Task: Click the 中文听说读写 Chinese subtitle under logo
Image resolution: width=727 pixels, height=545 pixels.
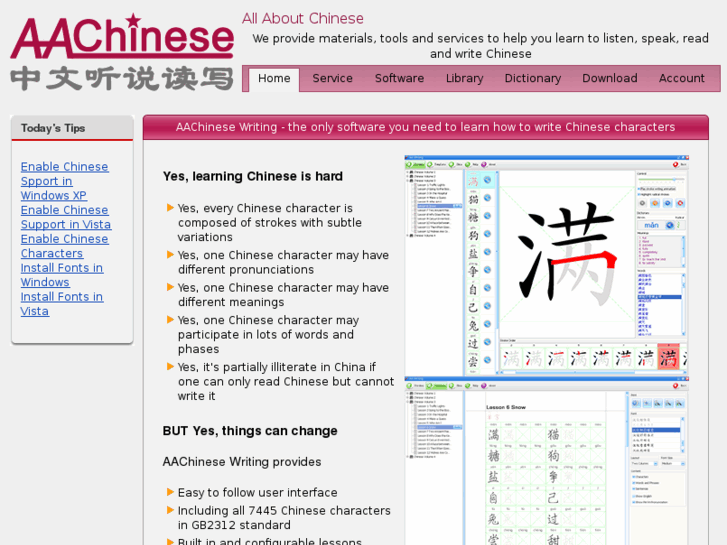Action: 121,78
